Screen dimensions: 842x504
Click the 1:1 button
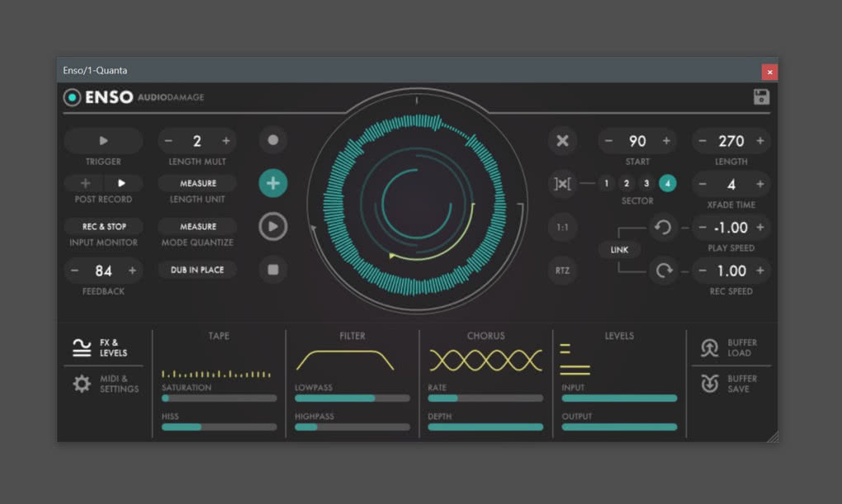click(x=562, y=227)
